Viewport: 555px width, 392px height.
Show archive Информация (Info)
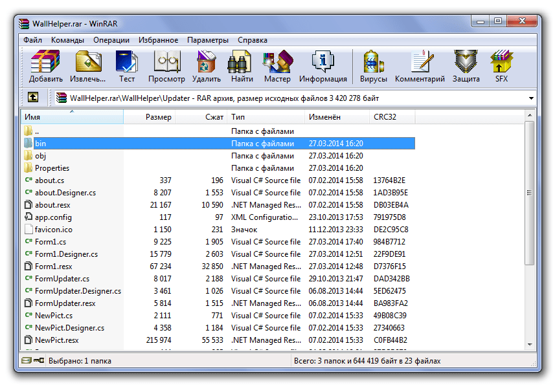[x=323, y=67]
